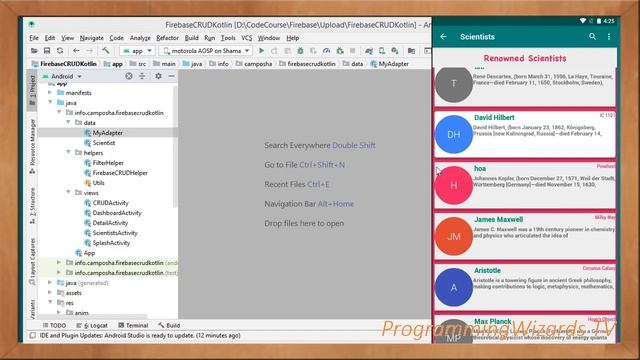Viewport: 640px width, 360px height.
Task: Collapse the views package
Action: point(68,193)
